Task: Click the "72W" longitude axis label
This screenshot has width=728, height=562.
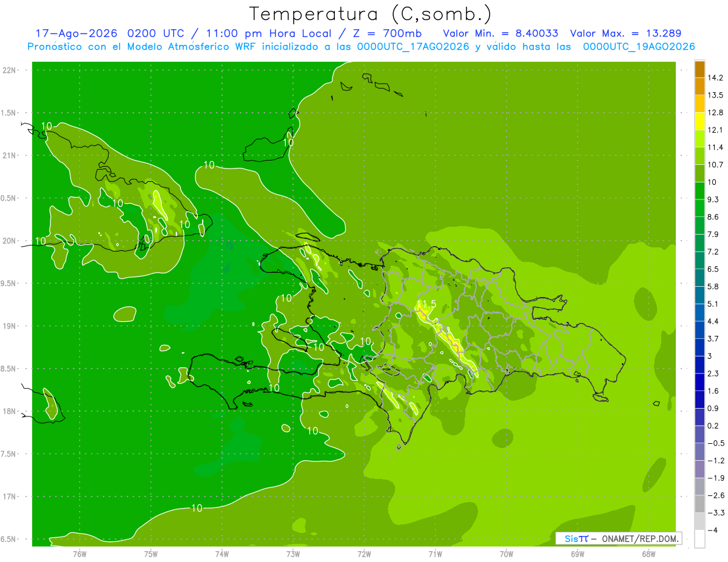Action: coord(364,554)
